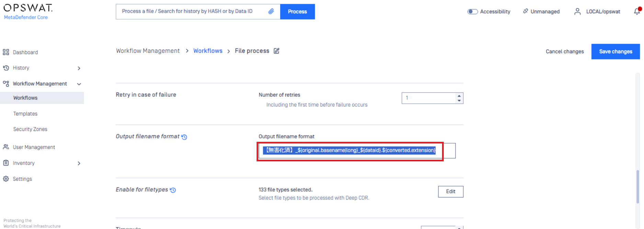644x229 pixels.
Task: Click the Settings gear icon
Action: [5, 179]
